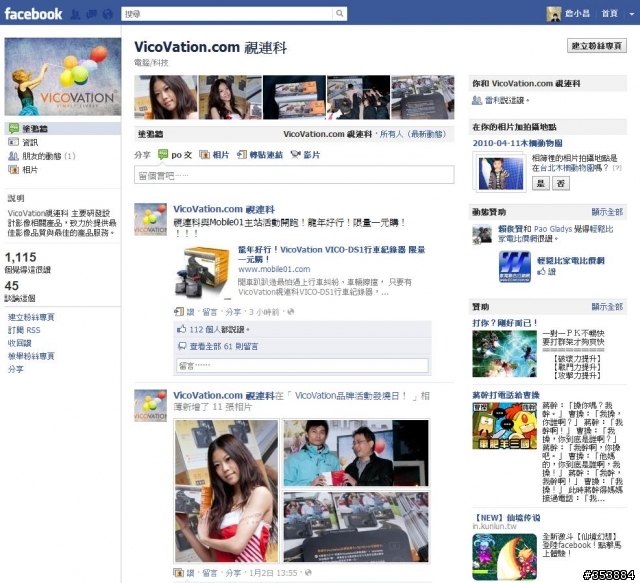The width and height of the screenshot is (640, 583).
Task: Choose 影片 video share option
Action: [305, 155]
